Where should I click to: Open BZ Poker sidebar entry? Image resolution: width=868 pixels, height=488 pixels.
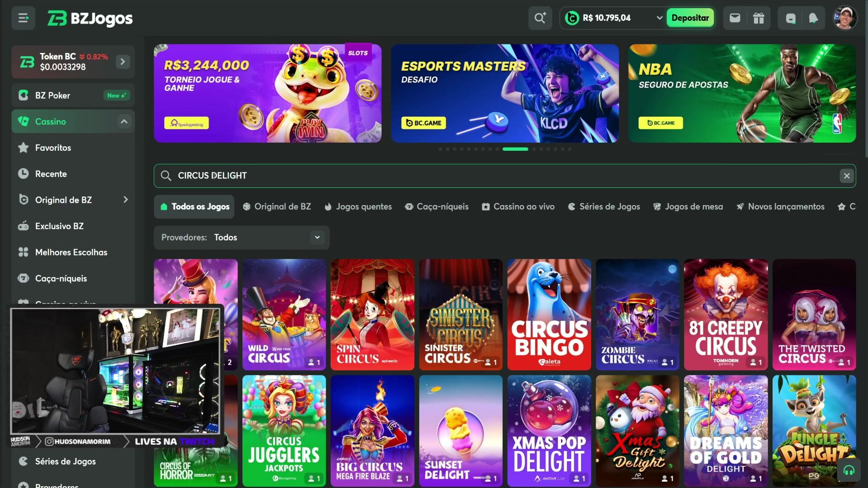point(73,96)
